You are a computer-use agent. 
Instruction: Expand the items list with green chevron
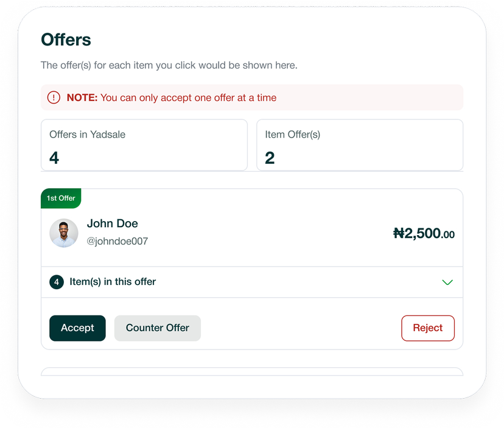pos(447,282)
